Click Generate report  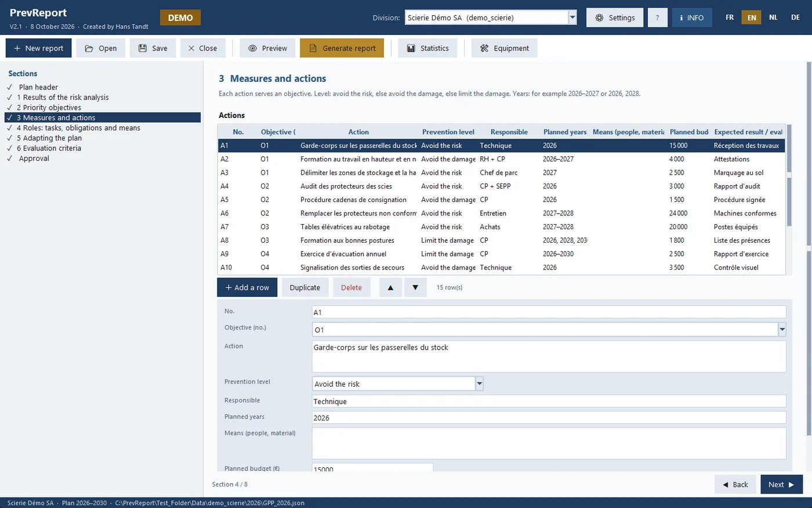[x=342, y=48]
